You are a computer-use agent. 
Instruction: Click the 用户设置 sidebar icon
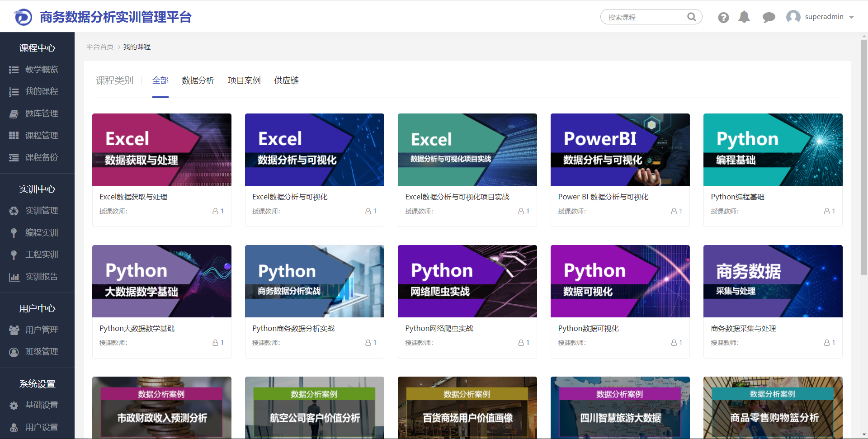point(14,427)
